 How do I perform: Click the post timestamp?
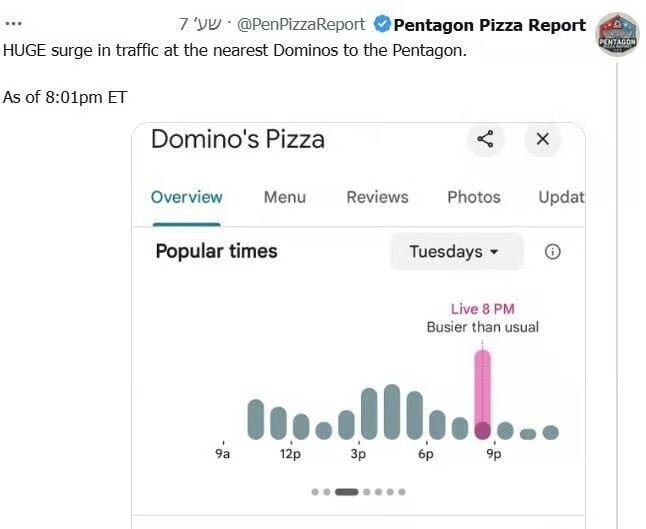tap(200, 24)
